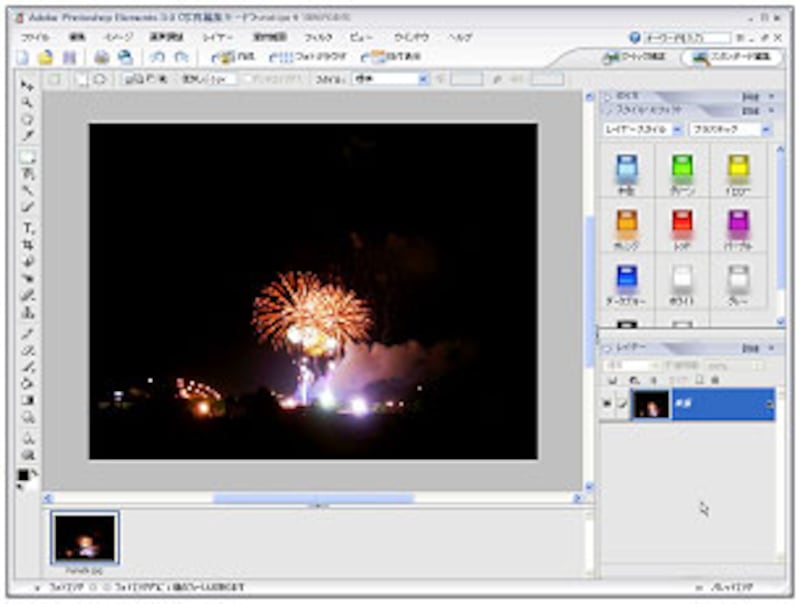Click the foreground color swatch
Viewport: 800px width, 604px height.
(x=23, y=475)
